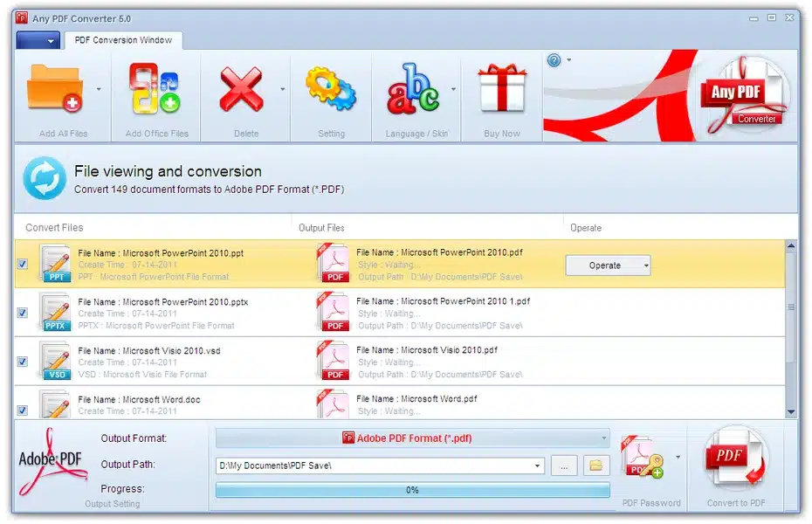
Task: Click 'File Name : Microsoft PowerPoint 2010 1.pdf' text
Action: tap(444, 301)
